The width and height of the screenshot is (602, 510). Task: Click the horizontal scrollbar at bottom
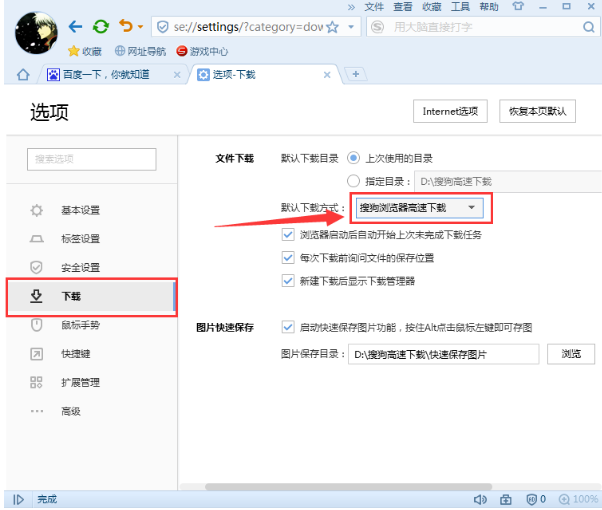point(348,487)
